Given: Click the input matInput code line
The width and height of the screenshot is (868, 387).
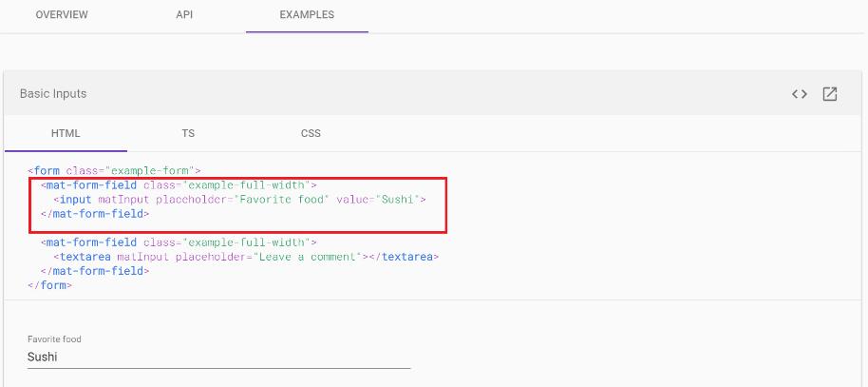Looking at the screenshot, I should click(239, 200).
